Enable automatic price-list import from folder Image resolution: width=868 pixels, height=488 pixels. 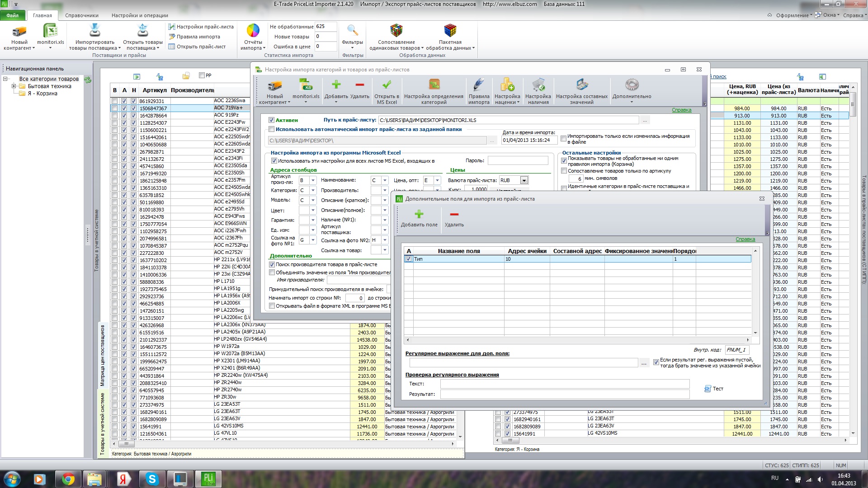tap(271, 129)
